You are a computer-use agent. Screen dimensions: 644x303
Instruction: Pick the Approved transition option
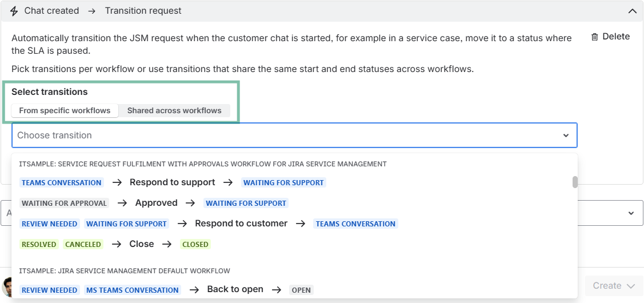tap(156, 203)
